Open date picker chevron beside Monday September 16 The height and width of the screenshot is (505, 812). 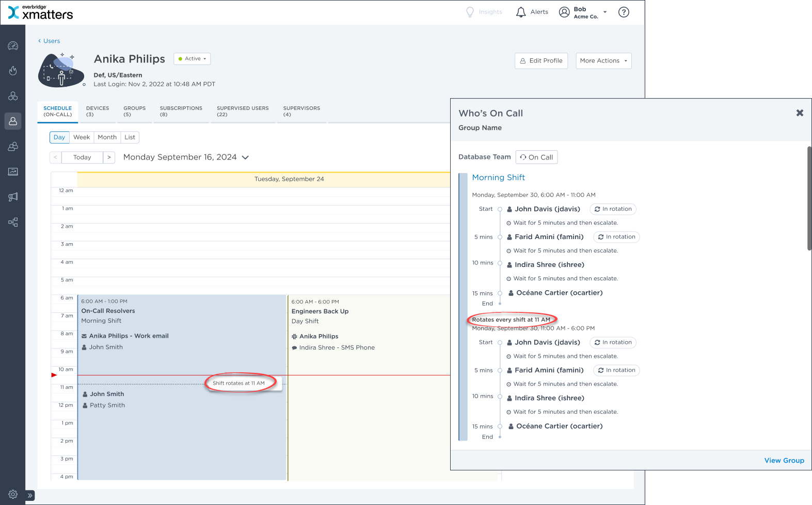tap(245, 157)
